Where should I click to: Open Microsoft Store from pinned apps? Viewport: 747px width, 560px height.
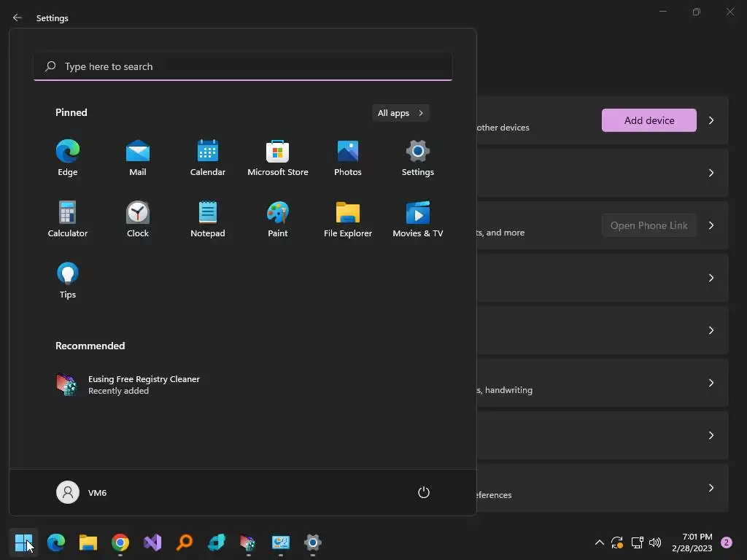coord(278,158)
